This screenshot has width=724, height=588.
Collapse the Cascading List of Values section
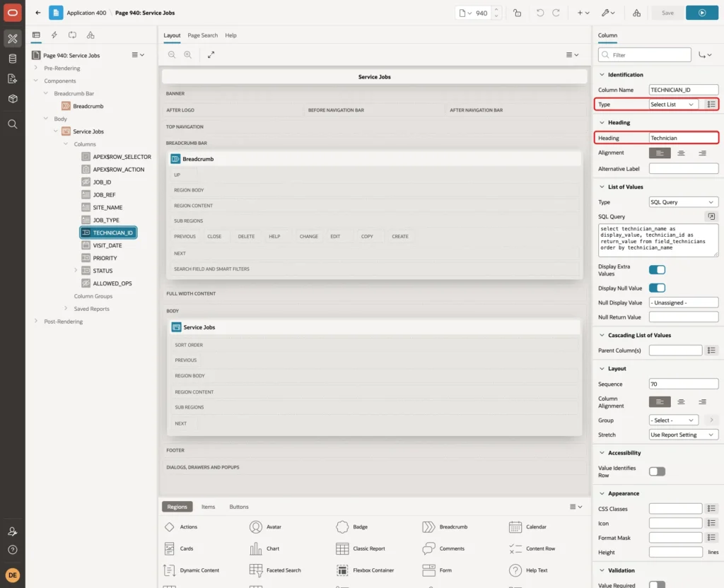(x=602, y=335)
